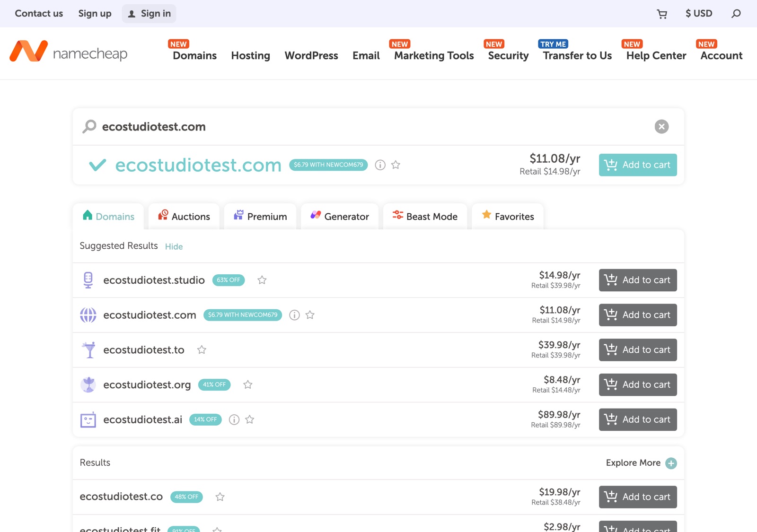Open Account navigation menu
The image size is (757, 532).
click(x=722, y=55)
